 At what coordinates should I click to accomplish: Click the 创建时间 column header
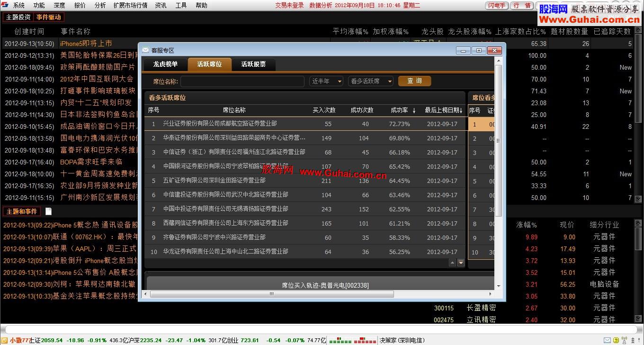[x=29, y=31]
